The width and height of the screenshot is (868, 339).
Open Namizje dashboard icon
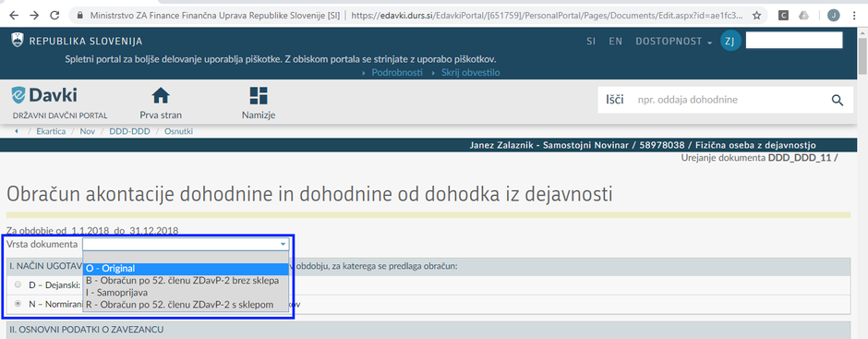pos(259,95)
